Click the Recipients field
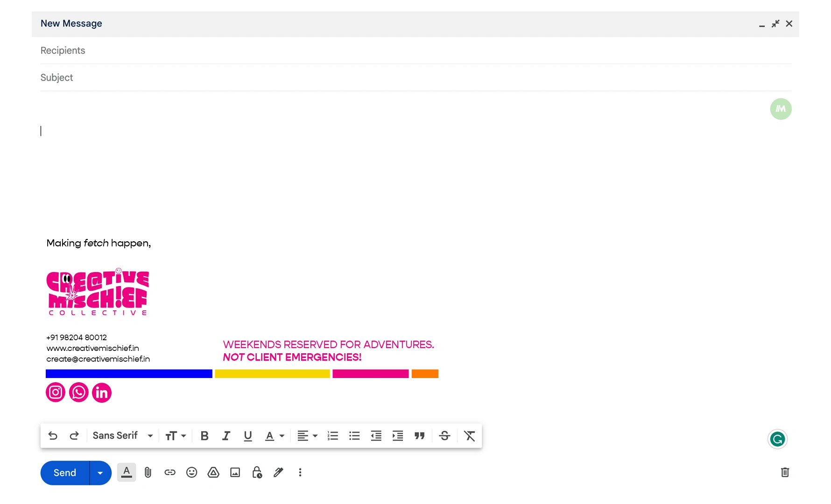 416,50
